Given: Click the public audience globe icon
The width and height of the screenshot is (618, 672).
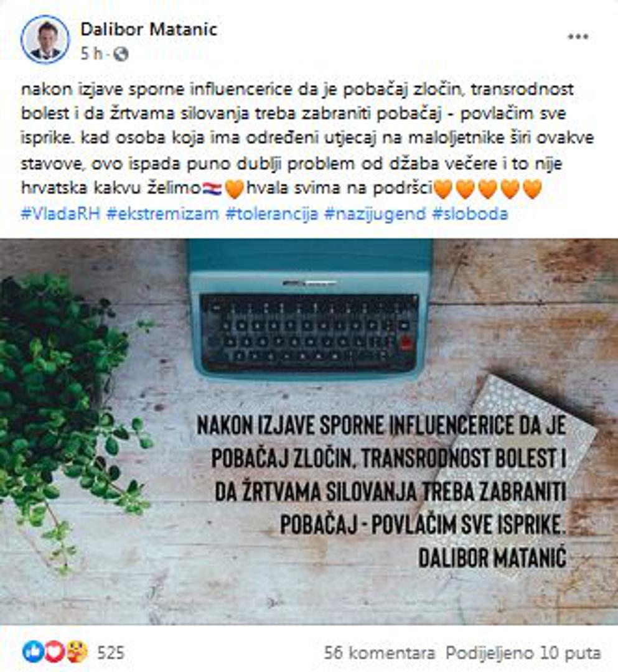Looking at the screenshot, I should (121, 54).
